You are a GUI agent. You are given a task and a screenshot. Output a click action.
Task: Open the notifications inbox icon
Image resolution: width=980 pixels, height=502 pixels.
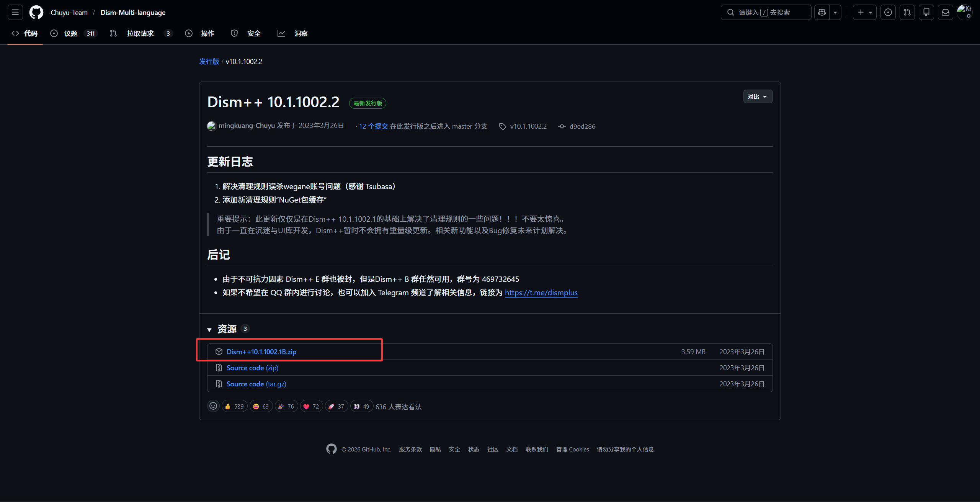pos(945,12)
